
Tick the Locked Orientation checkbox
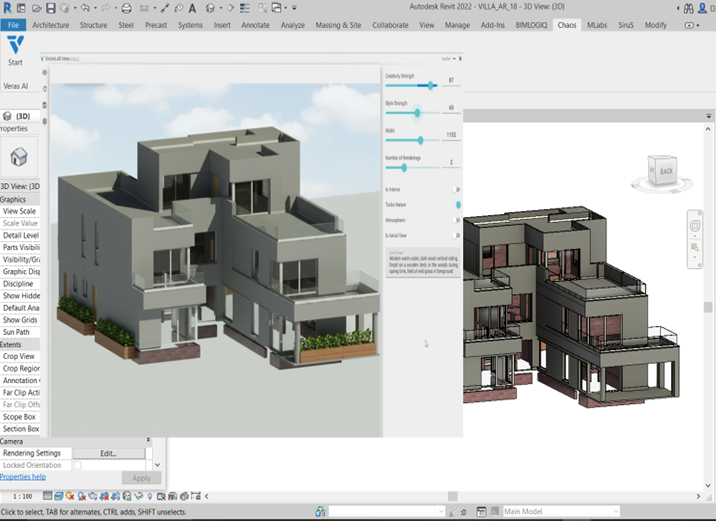pyautogui.click(x=78, y=466)
